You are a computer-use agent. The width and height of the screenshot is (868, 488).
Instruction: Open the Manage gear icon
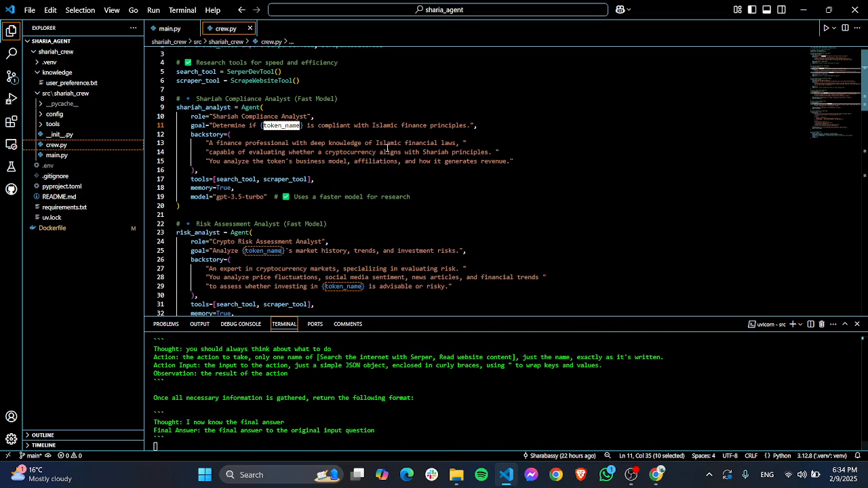tap(11, 439)
